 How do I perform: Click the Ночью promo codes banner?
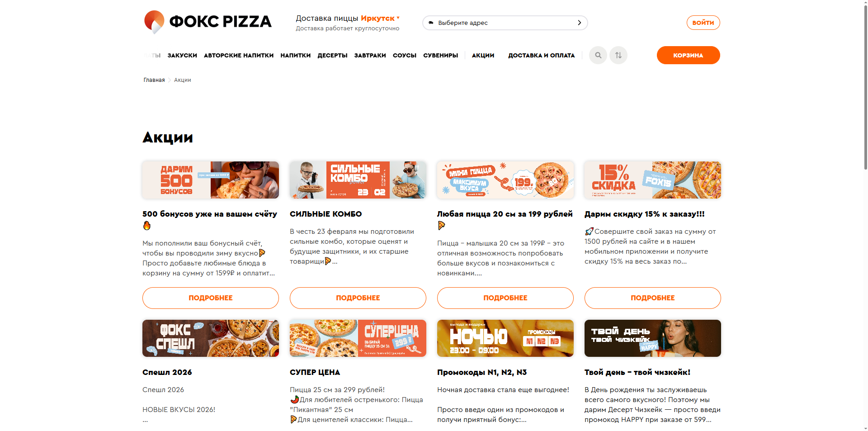tap(505, 338)
